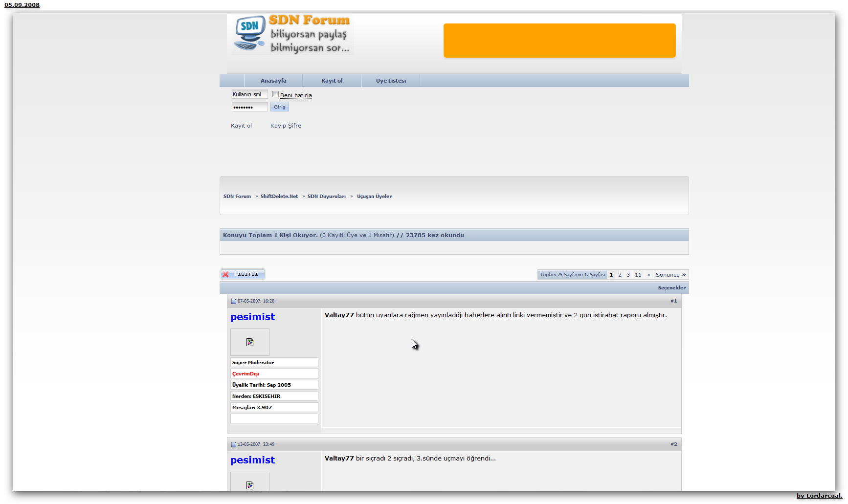This screenshot has width=848, height=504.
Task: Click the Kilitli locked thread button
Action: coord(243,274)
